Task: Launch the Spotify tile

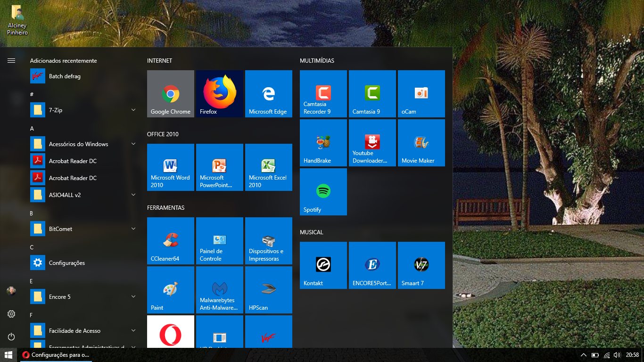Action: tap(323, 192)
